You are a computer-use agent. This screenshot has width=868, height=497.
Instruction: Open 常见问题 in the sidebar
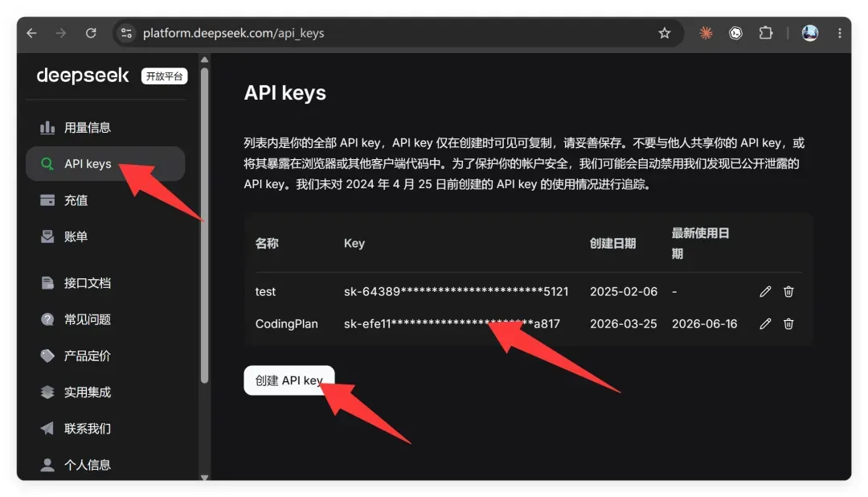point(105,320)
